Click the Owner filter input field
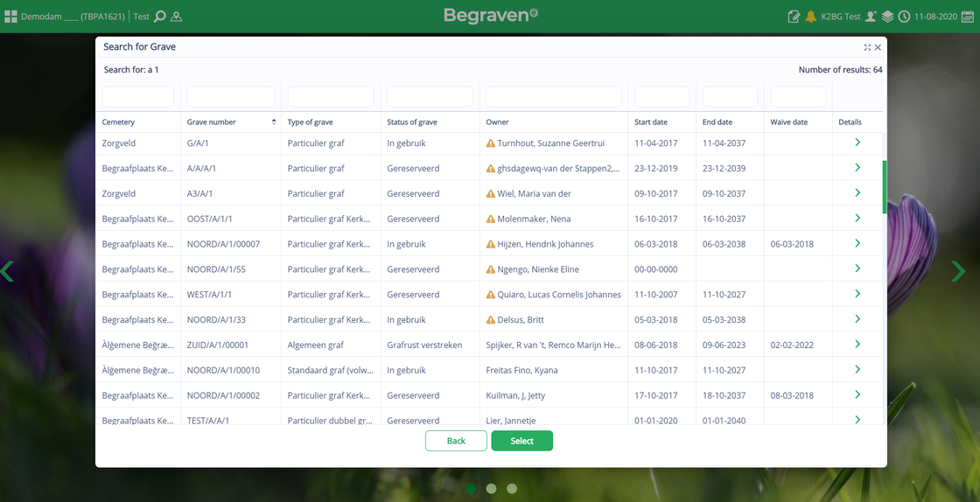This screenshot has height=502, width=980. pos(554,97)
